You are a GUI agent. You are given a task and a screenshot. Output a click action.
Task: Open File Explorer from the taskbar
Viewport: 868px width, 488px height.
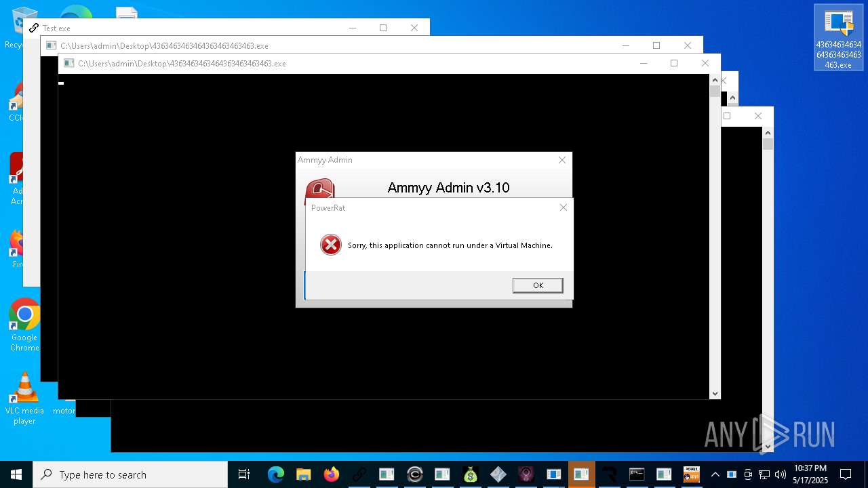(x=303, y=474)
